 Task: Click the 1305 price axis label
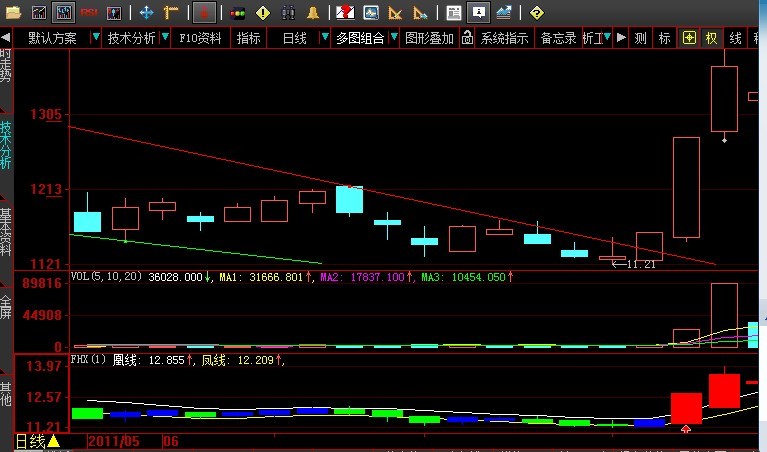(x=46, y=114)
